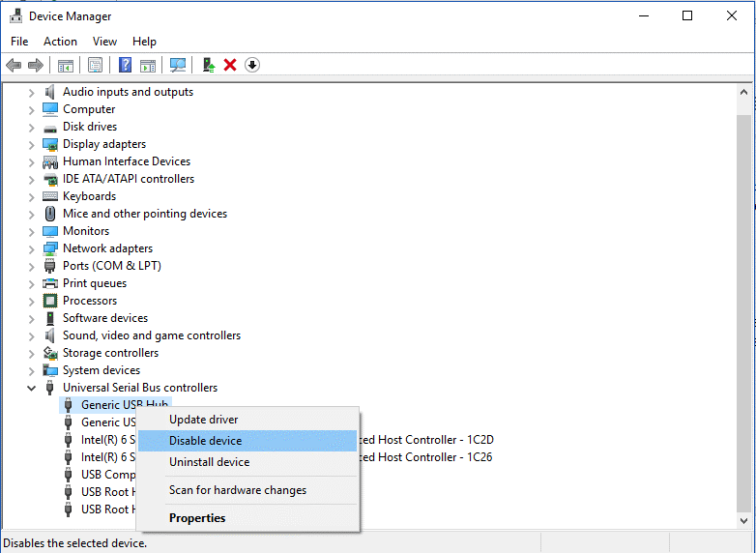Click the scrollbar up arrow

[x=743, y=92]
